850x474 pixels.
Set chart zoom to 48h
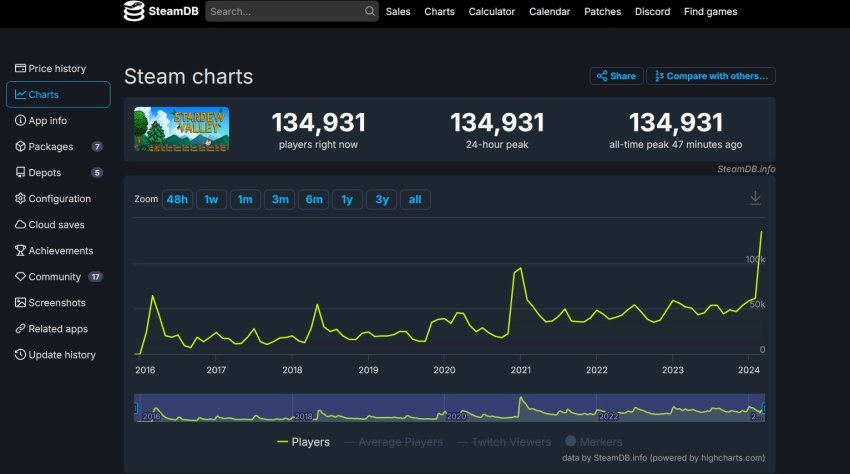point(177,199)
